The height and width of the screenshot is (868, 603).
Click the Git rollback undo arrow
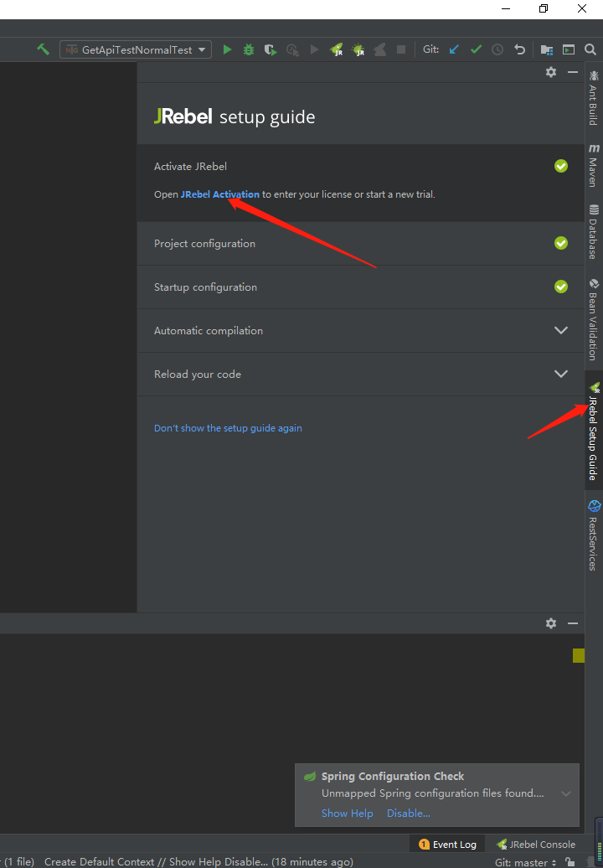point(519,49)
